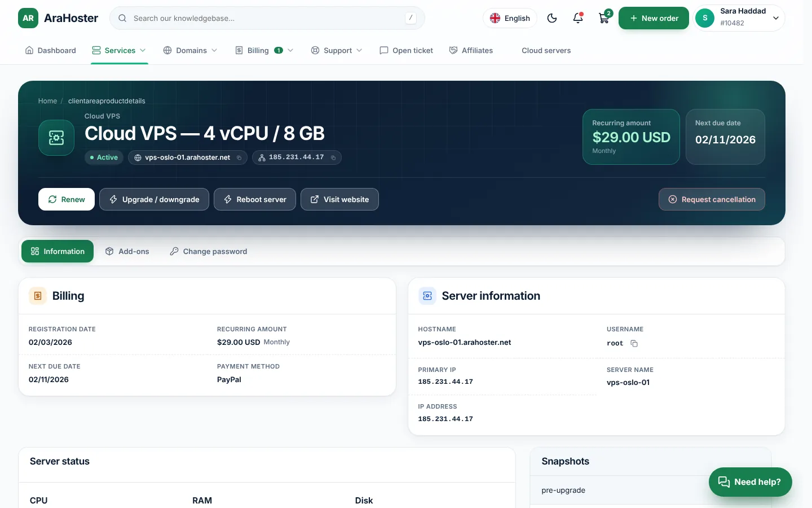Open the account dropdown chevron
This screenshot has height=508, width=812.
776,18
